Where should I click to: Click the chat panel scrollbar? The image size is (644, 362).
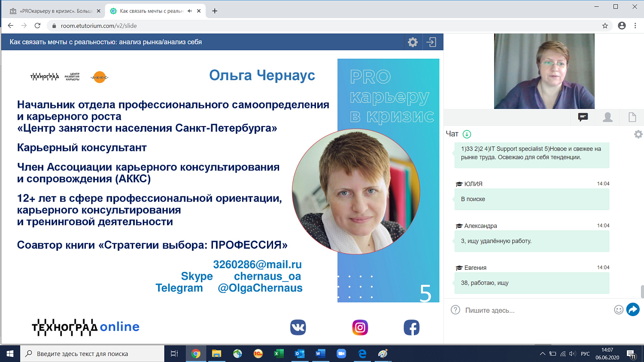(642, 292)
